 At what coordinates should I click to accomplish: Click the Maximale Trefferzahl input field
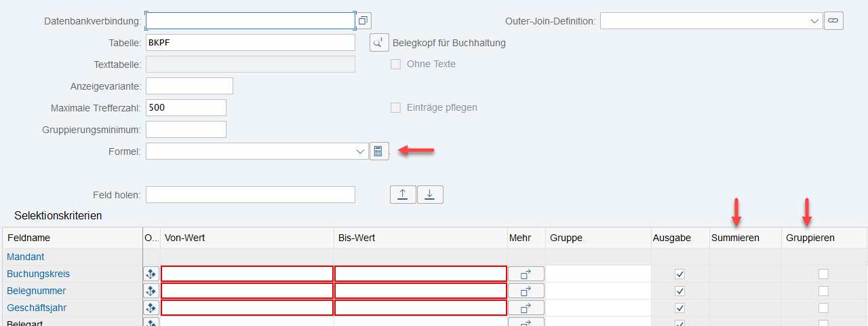[x=186, y=107]
